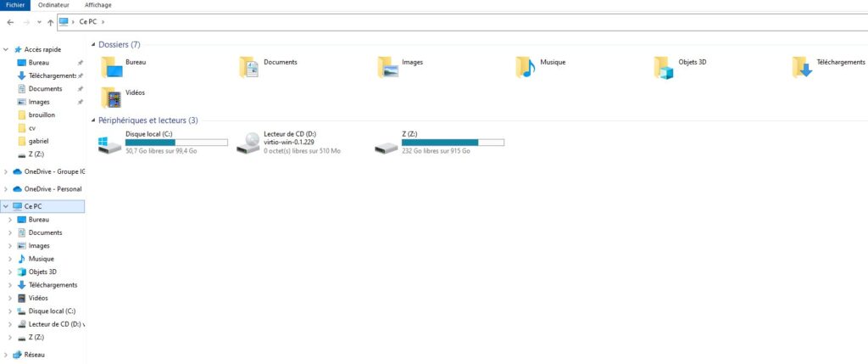Click the OneDrive - Groupe cloud icon
The height and width of the screenshot is (364, 868).
pos(17,171)
